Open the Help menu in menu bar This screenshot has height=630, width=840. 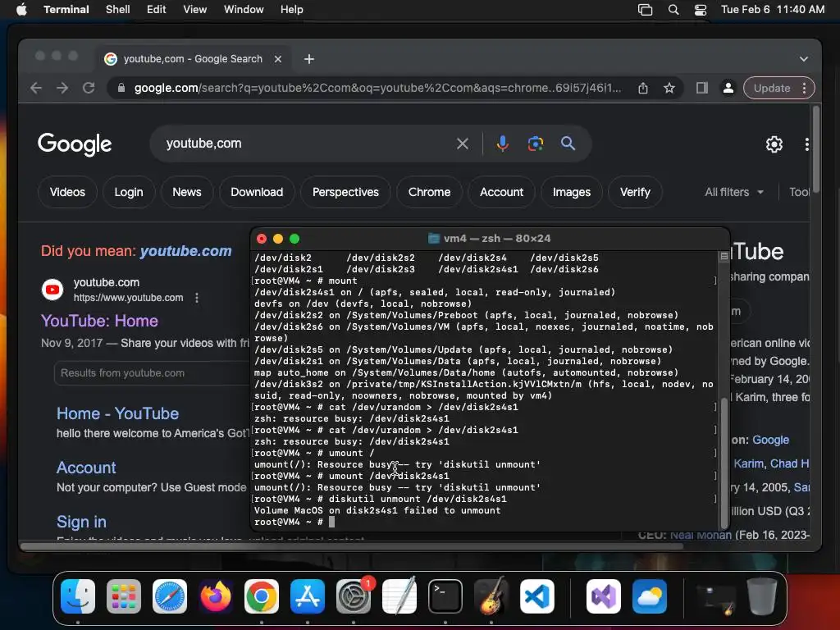click(291, 9)
